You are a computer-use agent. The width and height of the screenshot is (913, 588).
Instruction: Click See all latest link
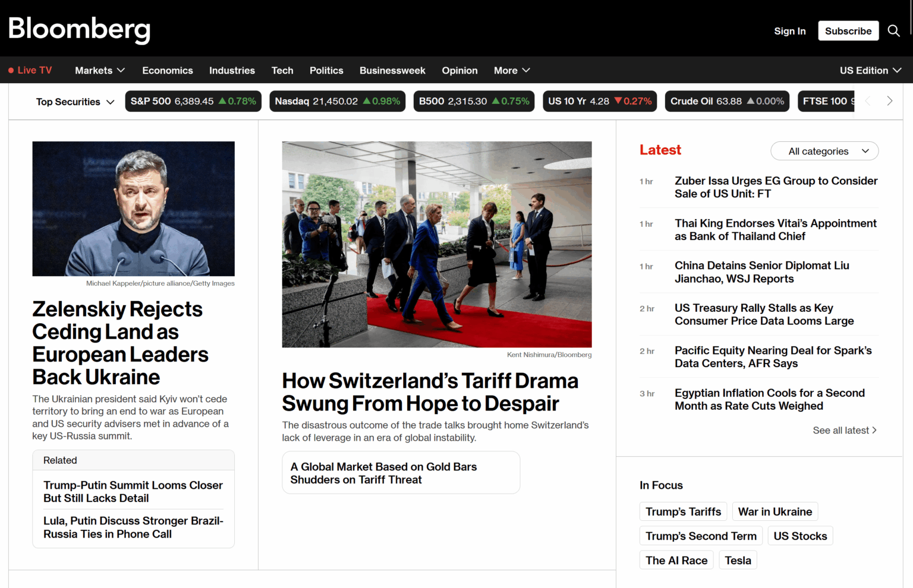point(845,431)
